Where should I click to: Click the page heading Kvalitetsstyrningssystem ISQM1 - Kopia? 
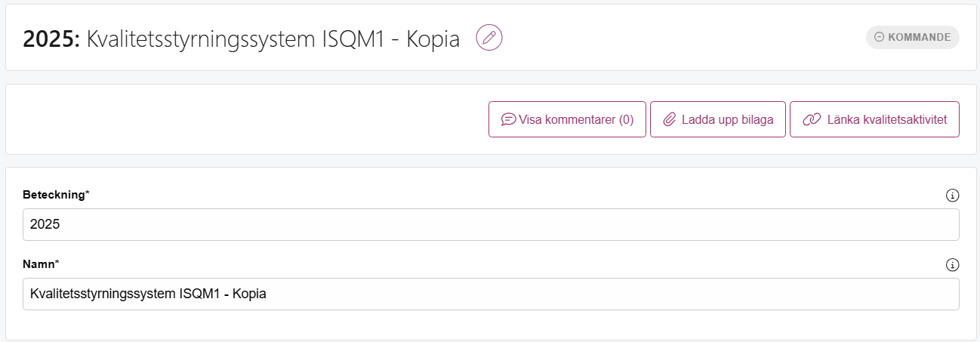tap(273, 39)
